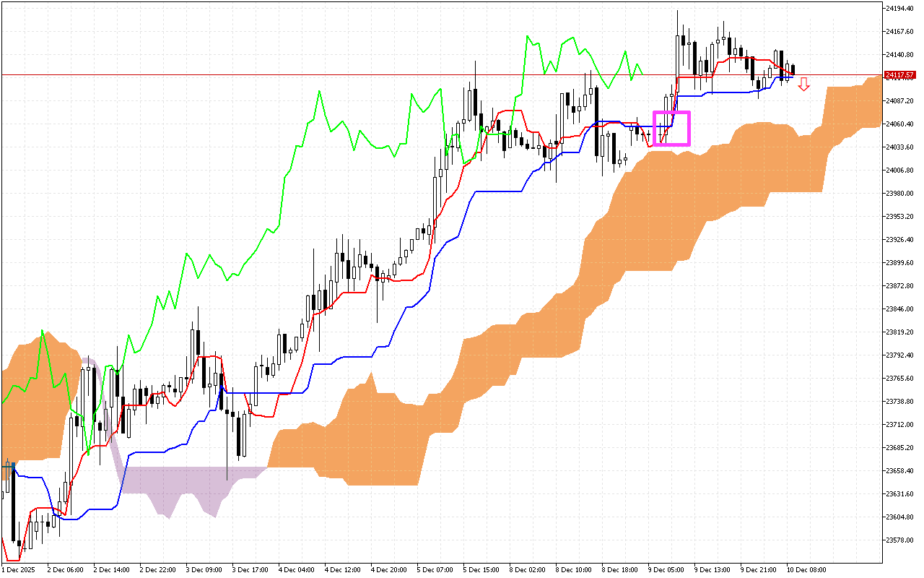Click the 24060.40 price scale label

[x=899, y=124]
